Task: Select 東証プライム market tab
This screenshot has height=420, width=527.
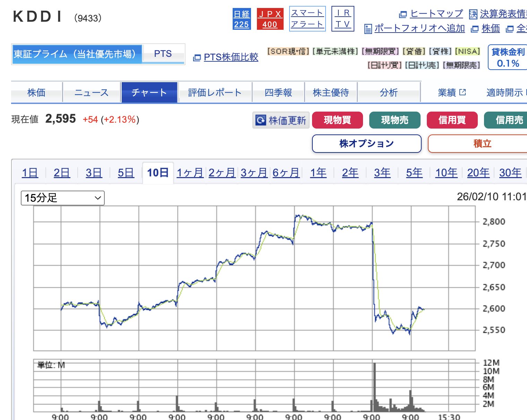Action: click(77, 54)
